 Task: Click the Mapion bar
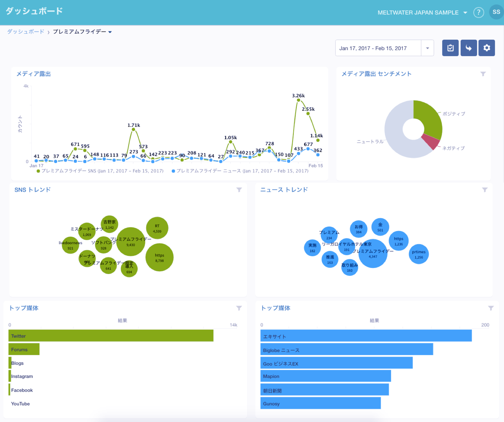coord(326,376)
